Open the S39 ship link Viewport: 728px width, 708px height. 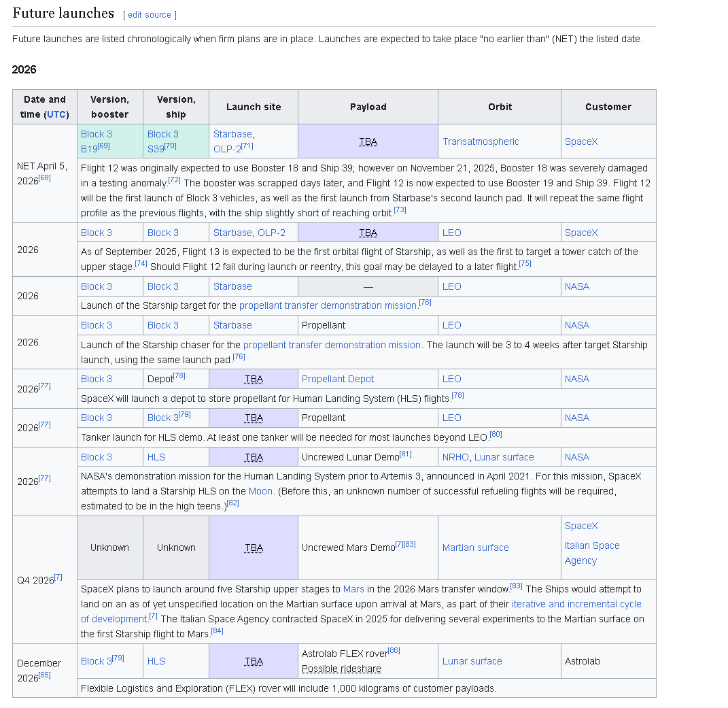[156, 149]
